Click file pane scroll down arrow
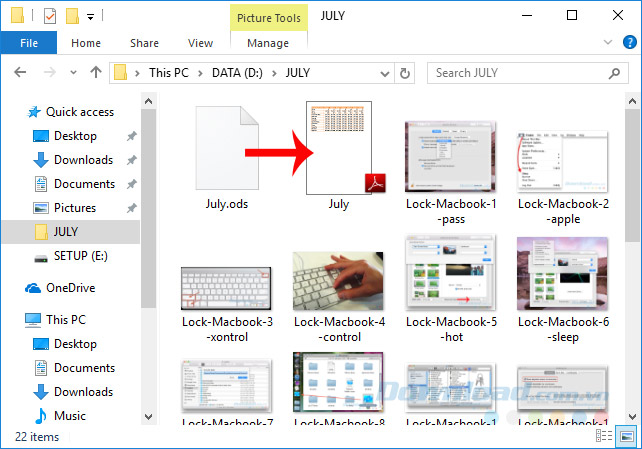642x449 pixels. [x=632, y=417]
